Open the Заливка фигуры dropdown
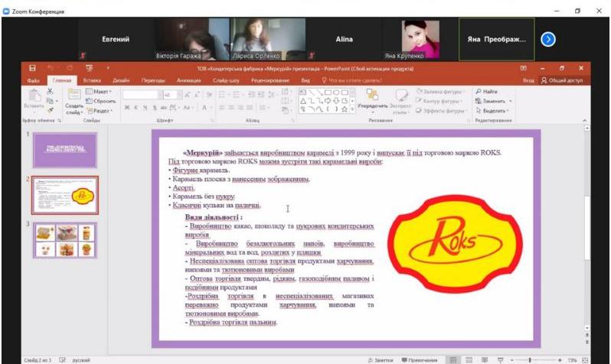This screenshot has width=611, height=364. (441, 92)
